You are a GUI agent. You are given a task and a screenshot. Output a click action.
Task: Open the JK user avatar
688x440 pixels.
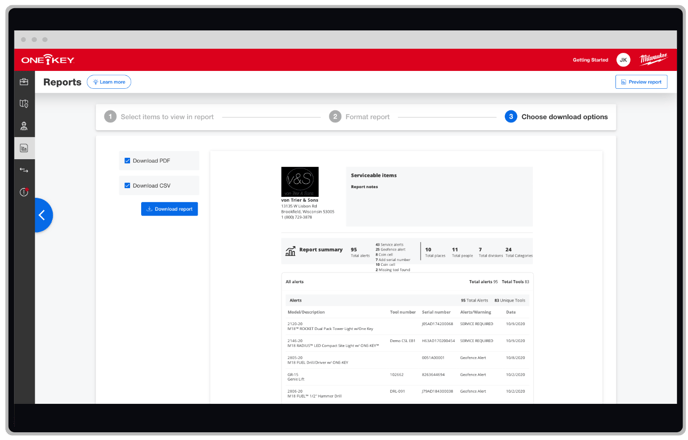click(x=623, y=60)
